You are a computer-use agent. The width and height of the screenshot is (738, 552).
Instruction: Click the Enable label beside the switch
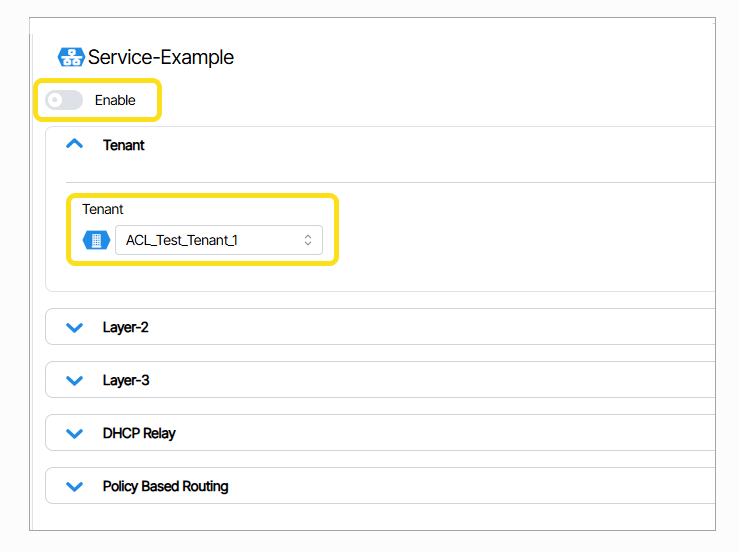115,100
